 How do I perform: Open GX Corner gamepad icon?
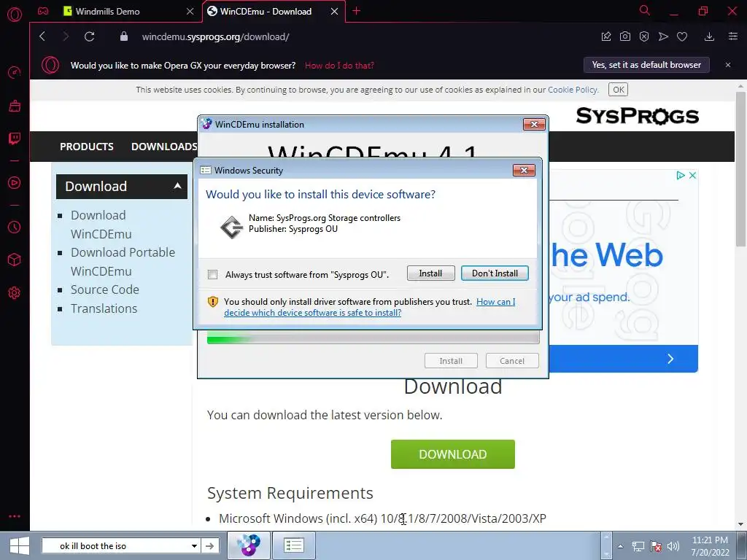pos(43,11)
